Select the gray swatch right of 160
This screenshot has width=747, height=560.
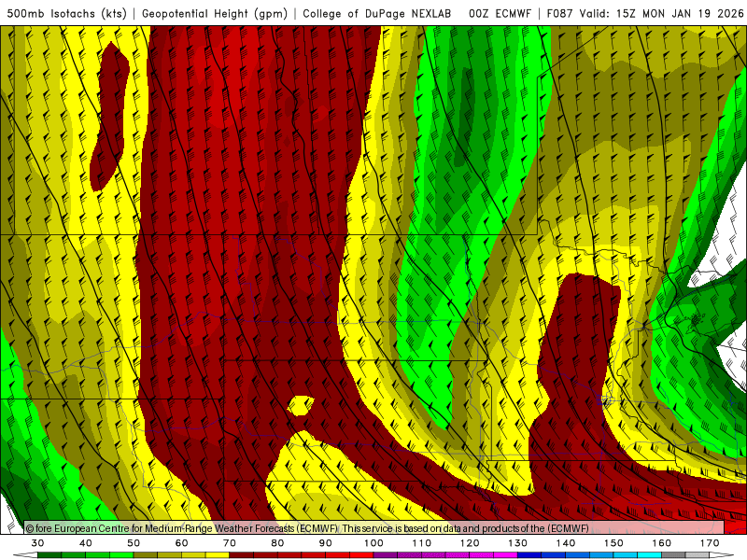tap(673, 555)
